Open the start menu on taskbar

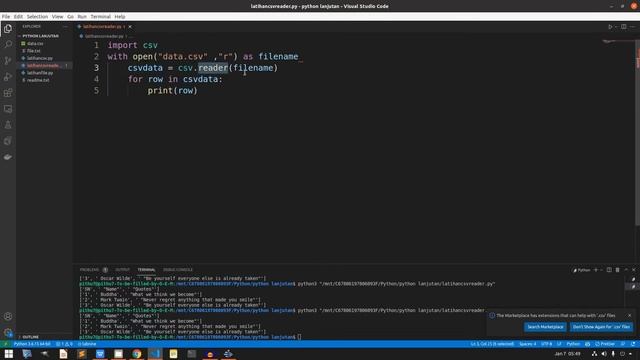click(x=8, y=354)
